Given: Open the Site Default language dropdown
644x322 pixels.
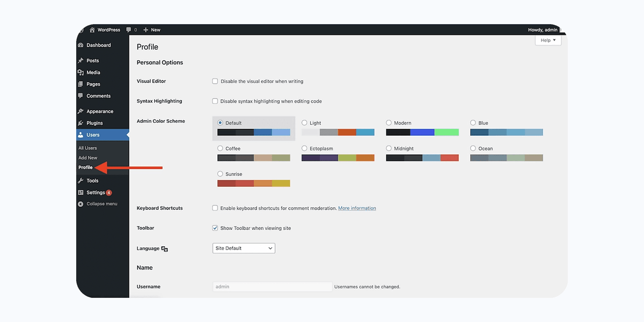Looking at the screenshot, I should pyautogui.click(x=244, y=248).
